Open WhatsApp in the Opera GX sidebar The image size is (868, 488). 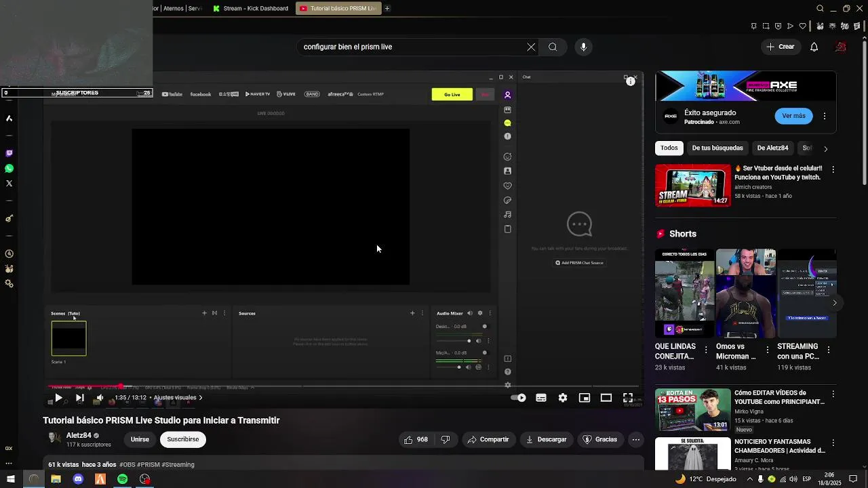[9, 168]
